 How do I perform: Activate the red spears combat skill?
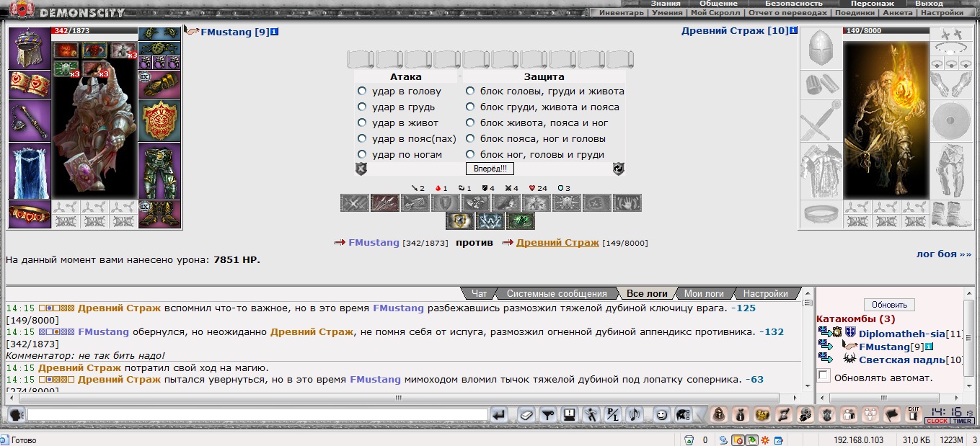385,203
